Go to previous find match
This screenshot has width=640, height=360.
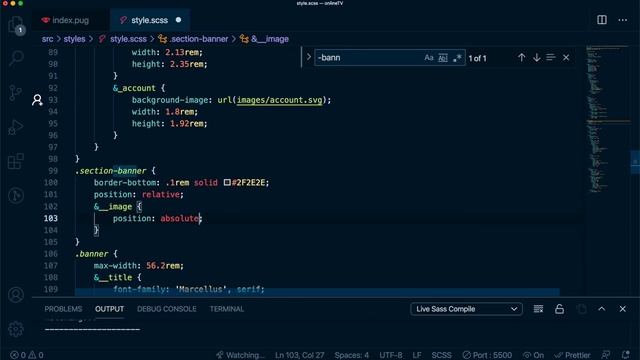click(521, 58)
